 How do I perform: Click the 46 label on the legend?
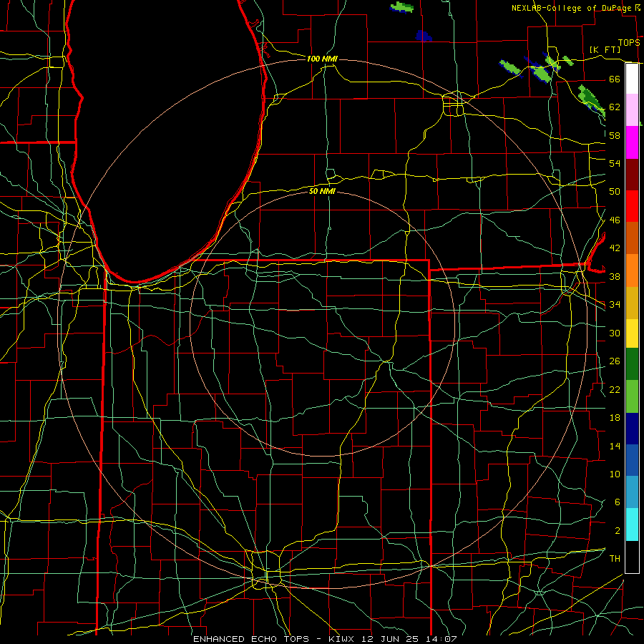click(x=615, y=220)
